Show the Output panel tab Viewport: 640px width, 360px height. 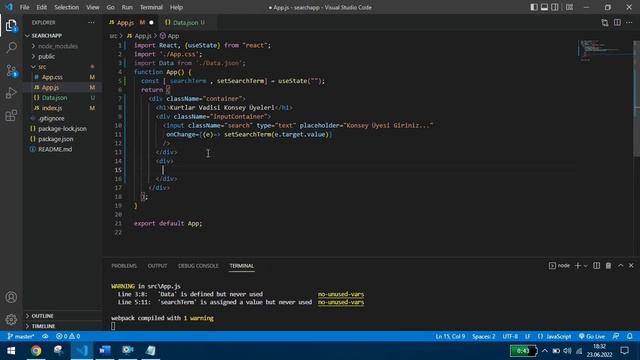(157, 266)
